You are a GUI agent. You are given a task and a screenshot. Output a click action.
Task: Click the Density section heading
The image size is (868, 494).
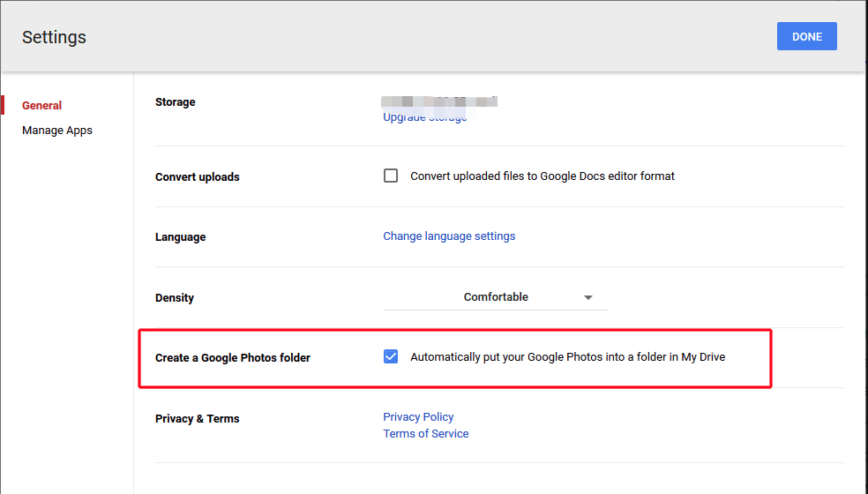point(174,298)
